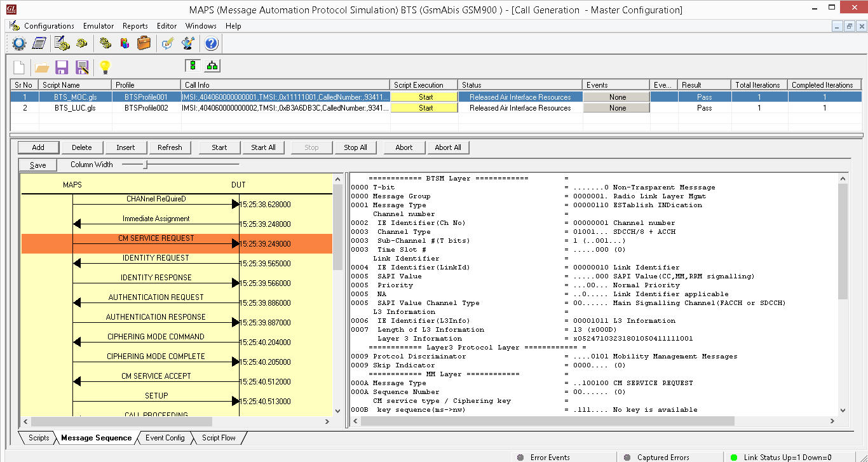
Task: Click the Column Width slider
Action: [146, 165]
